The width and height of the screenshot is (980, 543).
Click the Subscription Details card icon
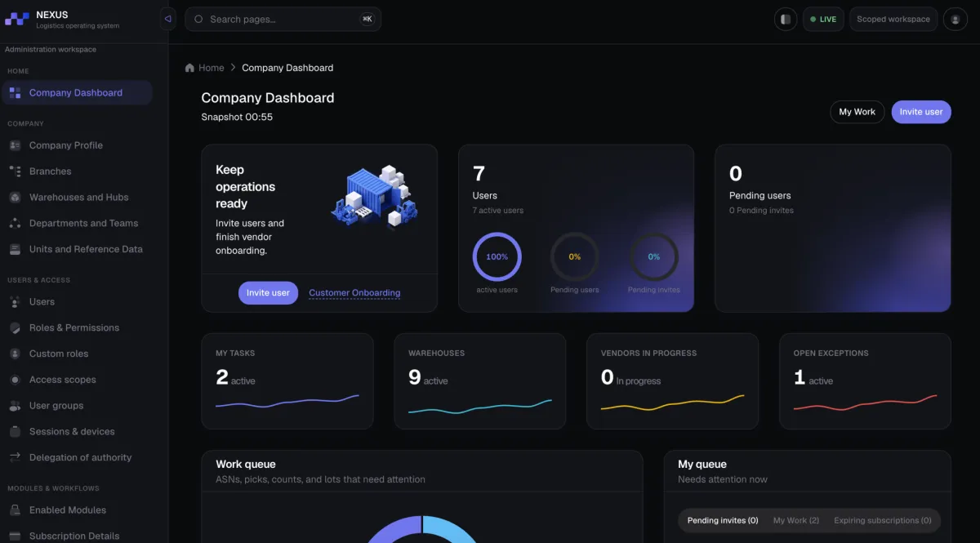15,536
